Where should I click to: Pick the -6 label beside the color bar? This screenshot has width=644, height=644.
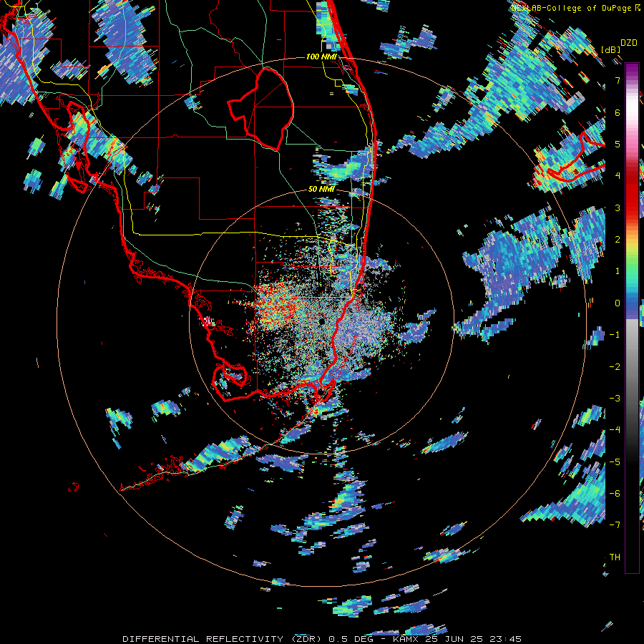click(615, 493)
